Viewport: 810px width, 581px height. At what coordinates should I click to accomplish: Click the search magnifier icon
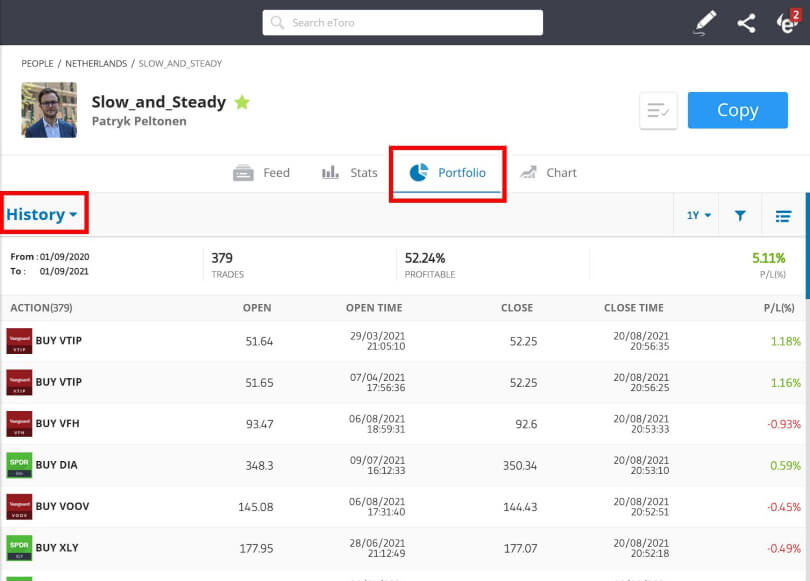coord(277,23)
